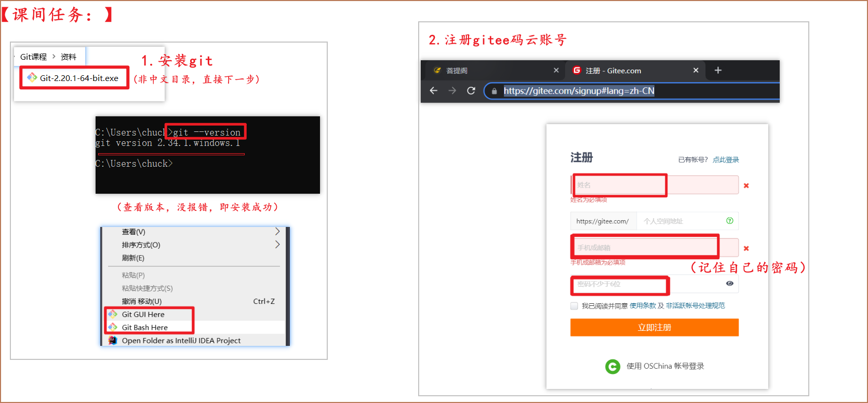Open the Git课程 breadcrumb folder
Viewport: 868px width, 403px height.
click(x=33, y=57)
